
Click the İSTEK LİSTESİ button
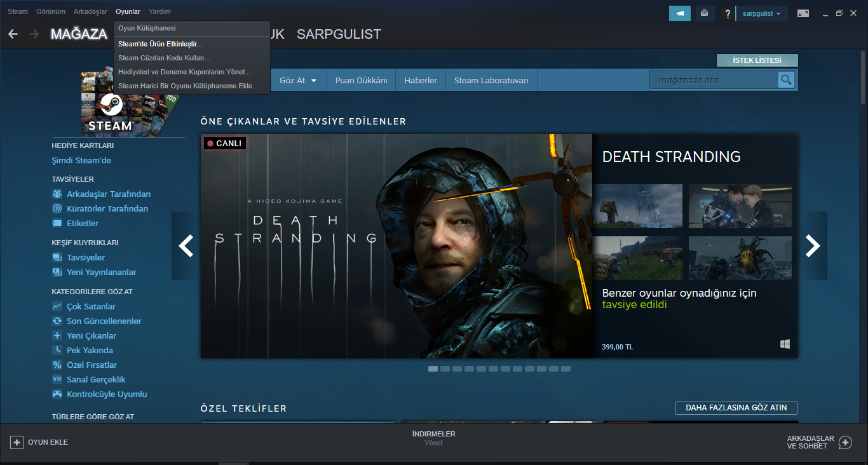point(757,60)
